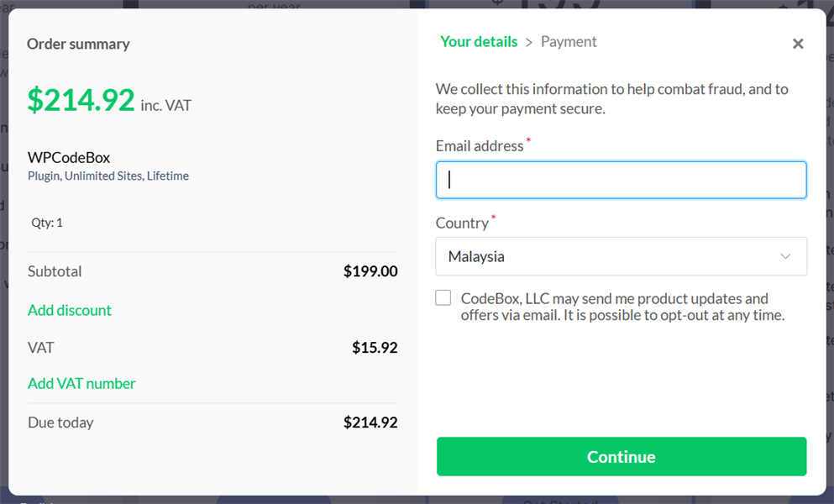Image resolution: width=834 pixels, height=504 pixels.
Task: Click the Order summary heading
Action: [78, 44]
